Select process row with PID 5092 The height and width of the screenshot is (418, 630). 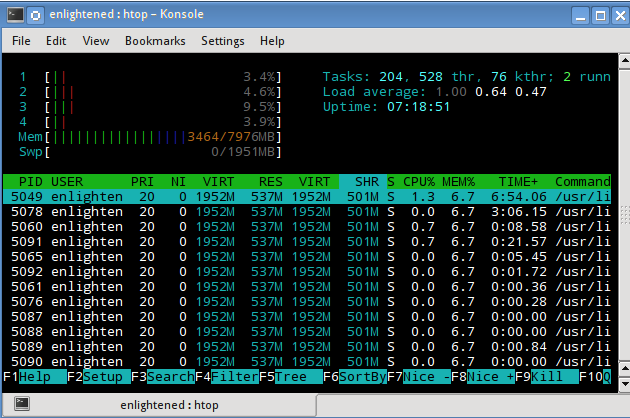pos(307,272)
